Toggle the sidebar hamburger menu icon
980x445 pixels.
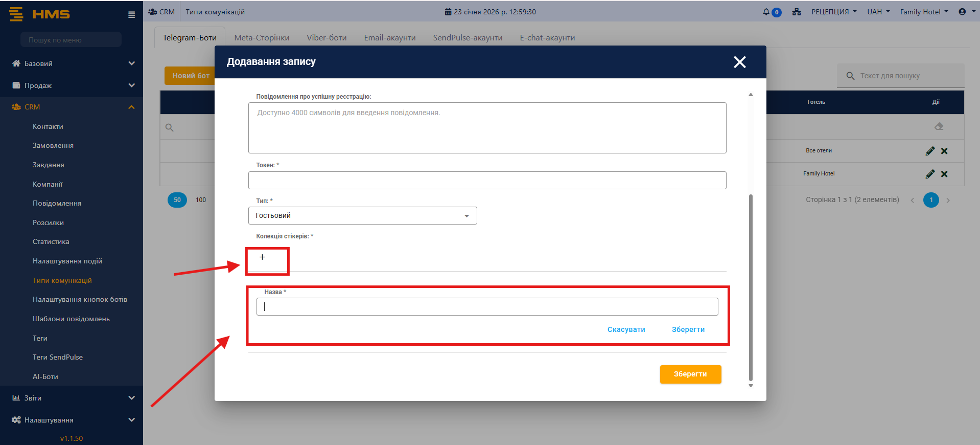[x=131, y=15]
